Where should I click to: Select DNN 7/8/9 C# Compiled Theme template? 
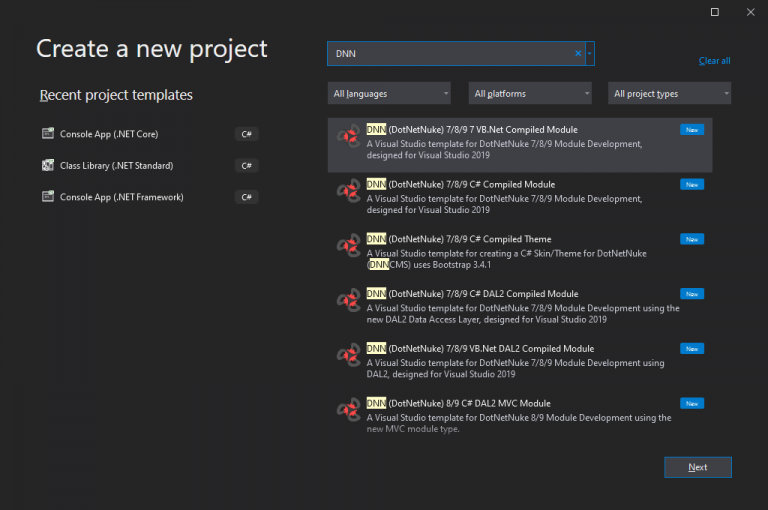[520, 254]
